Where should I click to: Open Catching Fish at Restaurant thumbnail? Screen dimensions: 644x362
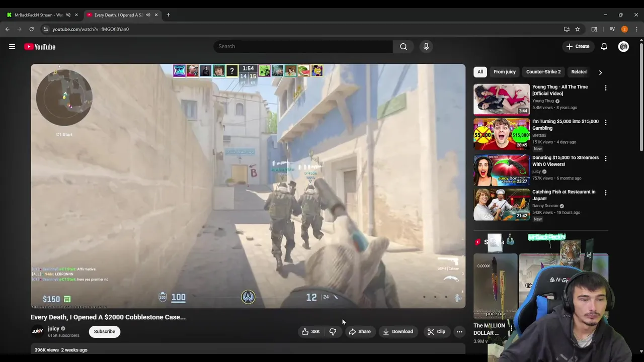coord(502,204)
